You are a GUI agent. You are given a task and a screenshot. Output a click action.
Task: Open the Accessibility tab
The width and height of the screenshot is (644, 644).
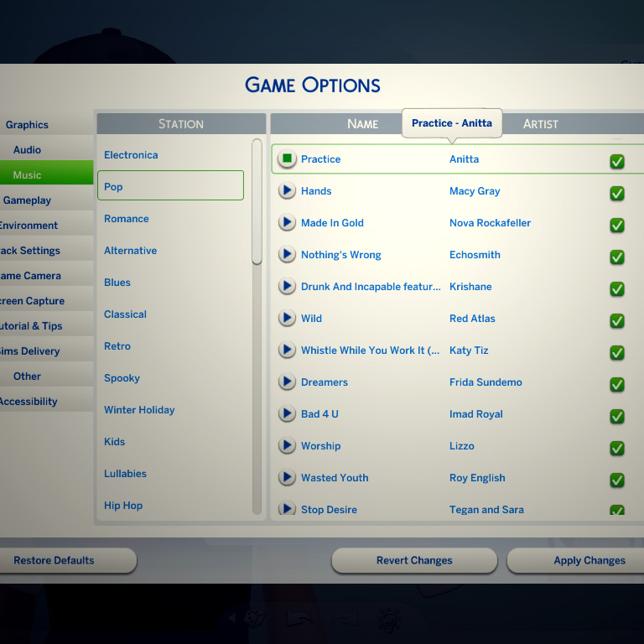pyautogui.click(x=46, y=402)
